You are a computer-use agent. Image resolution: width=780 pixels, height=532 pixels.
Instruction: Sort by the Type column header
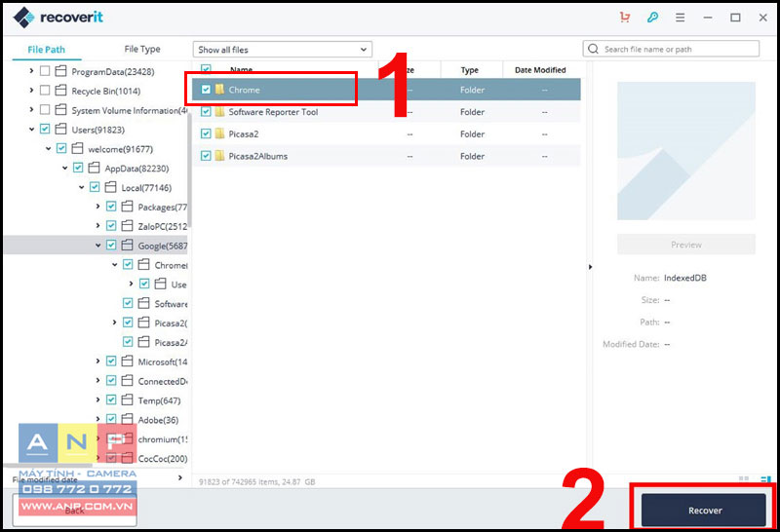[x=470, y=70]
